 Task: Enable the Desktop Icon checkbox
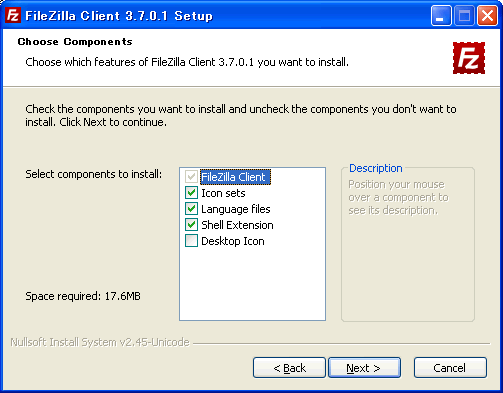(x=191, y=241)
